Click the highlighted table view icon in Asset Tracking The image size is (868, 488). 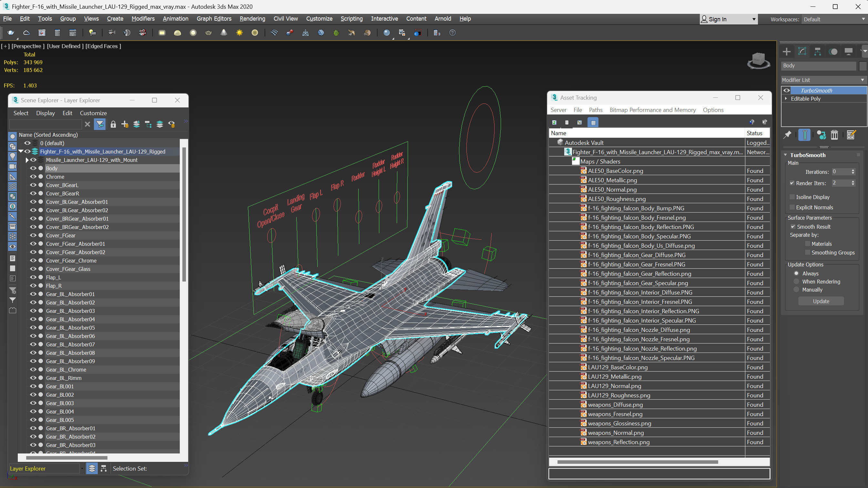593,123
